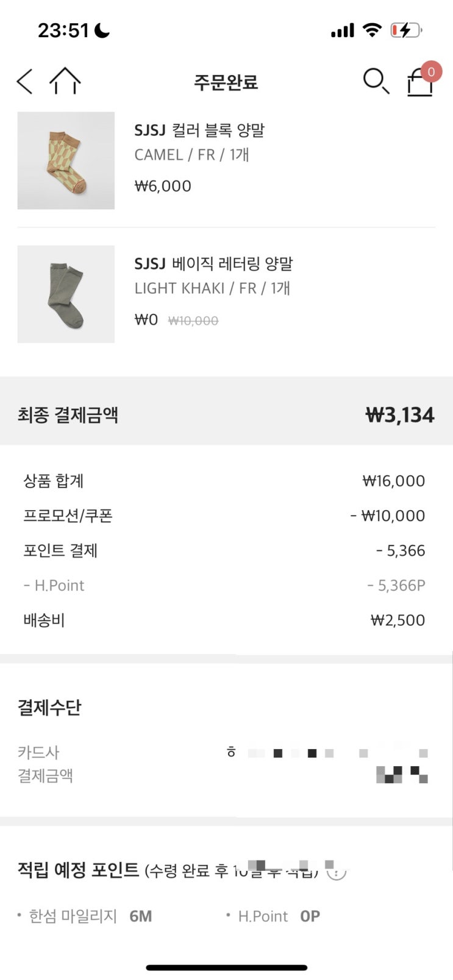
Task: Tap the Wi-Fi status icon
Action: coord(371,30)
